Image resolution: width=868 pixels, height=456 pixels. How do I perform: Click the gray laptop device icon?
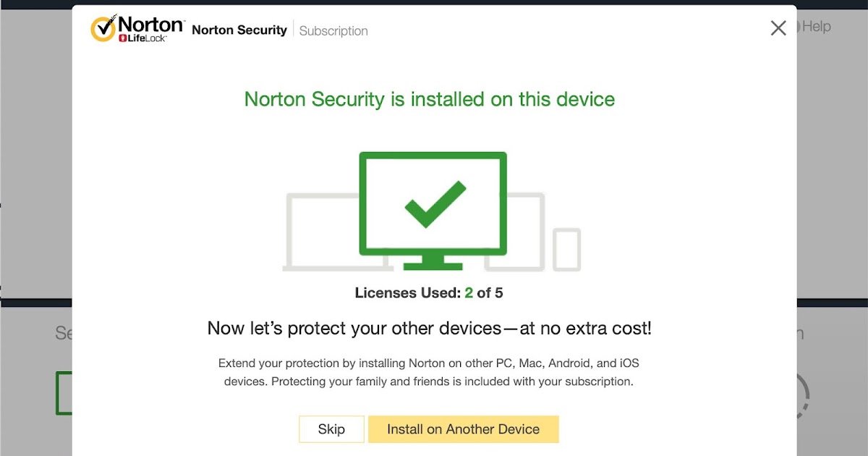tap(318, 232)
